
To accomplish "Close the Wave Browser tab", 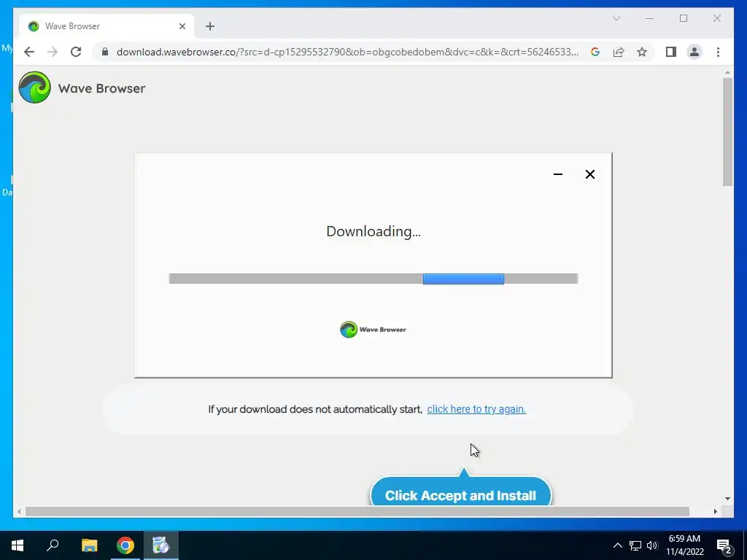I will tap(182, 26).
